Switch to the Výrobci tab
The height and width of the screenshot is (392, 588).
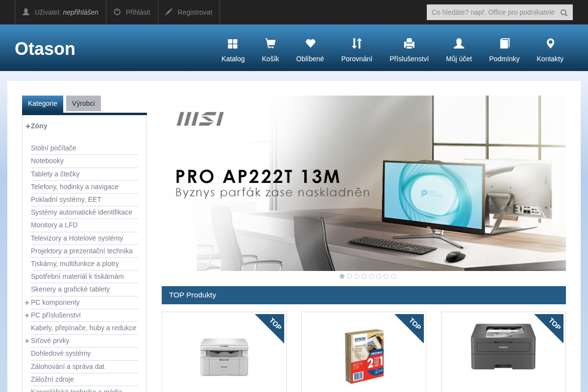tap(83, 103)
